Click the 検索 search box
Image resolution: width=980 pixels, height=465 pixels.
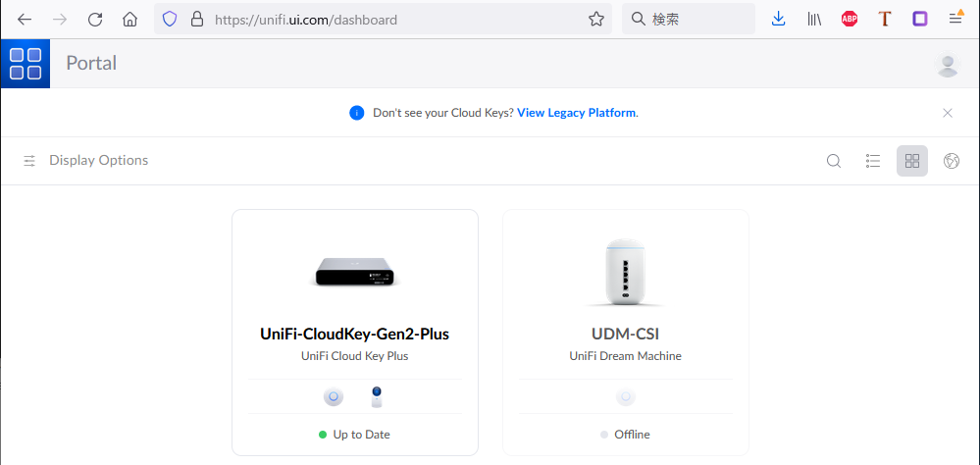[x=688, y=20]
